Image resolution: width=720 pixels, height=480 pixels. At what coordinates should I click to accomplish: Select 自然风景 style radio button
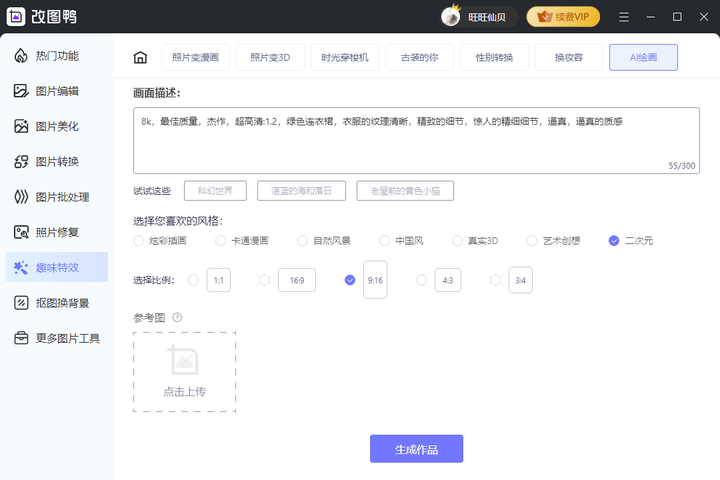pos(303,241)
